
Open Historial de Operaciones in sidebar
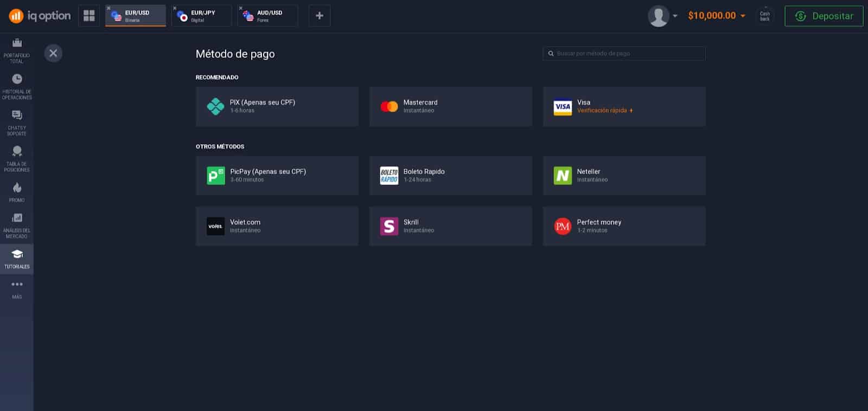(x=17, y=87)
